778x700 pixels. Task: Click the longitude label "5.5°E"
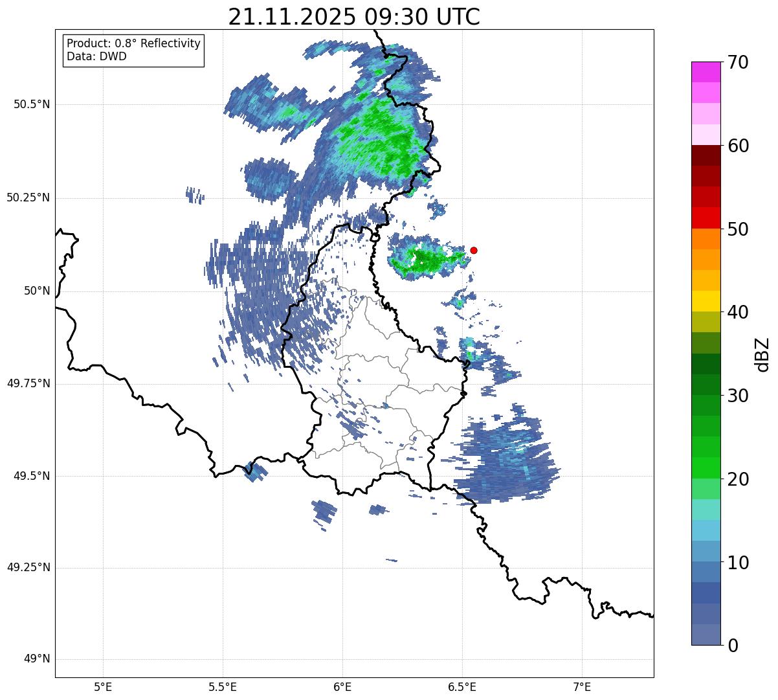[223, 688]
